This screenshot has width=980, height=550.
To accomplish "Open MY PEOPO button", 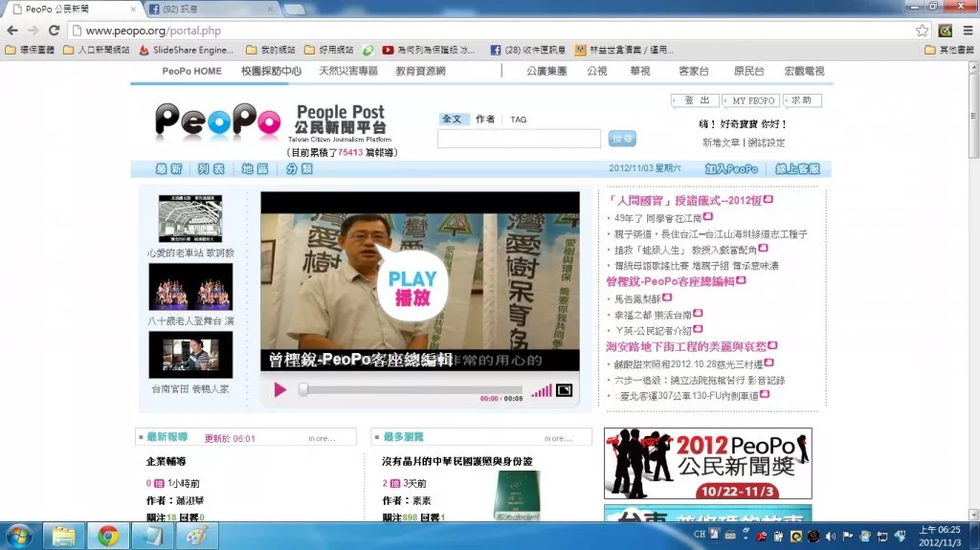I will pos(752,100).
